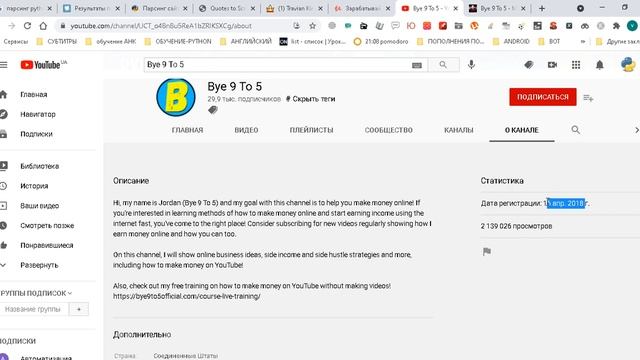The width and height of the screenshot is (640, 360).
Task: Switch to the Каналы tab
Action: 458,130
